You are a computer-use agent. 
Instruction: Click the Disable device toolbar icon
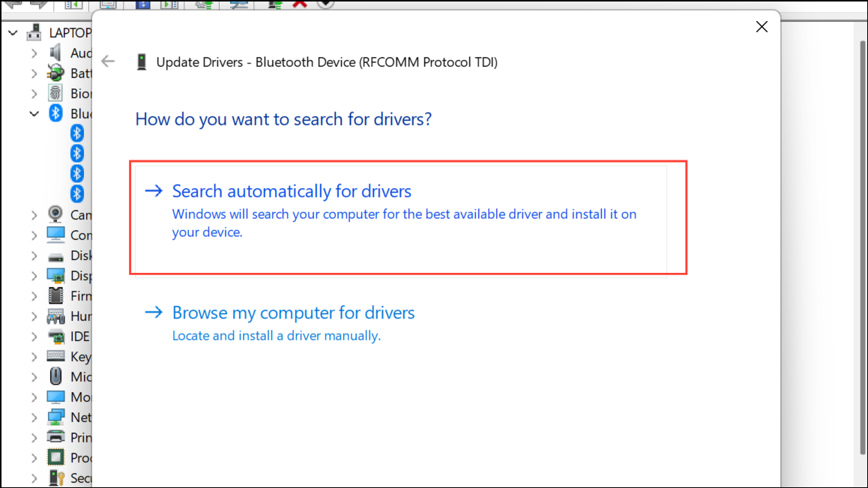click(x=239, y=4)
